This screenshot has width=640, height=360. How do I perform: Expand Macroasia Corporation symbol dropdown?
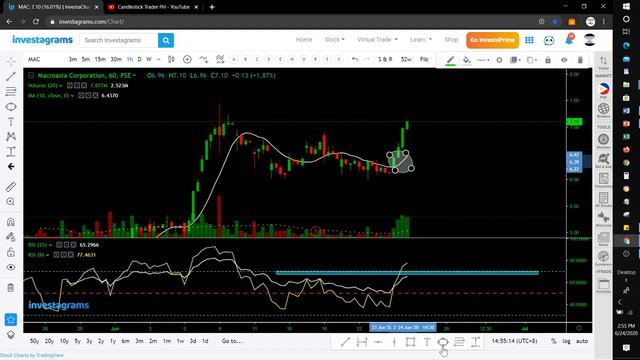pyautogui.click(x=134, y=76)
